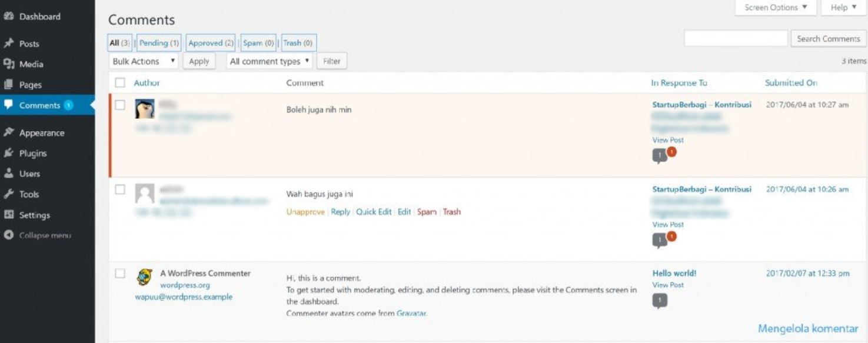Open the Bulk Actions dropdown
The width and height of the screenshot is (868, 343).
pyautogui.click(x=144, y=61)
